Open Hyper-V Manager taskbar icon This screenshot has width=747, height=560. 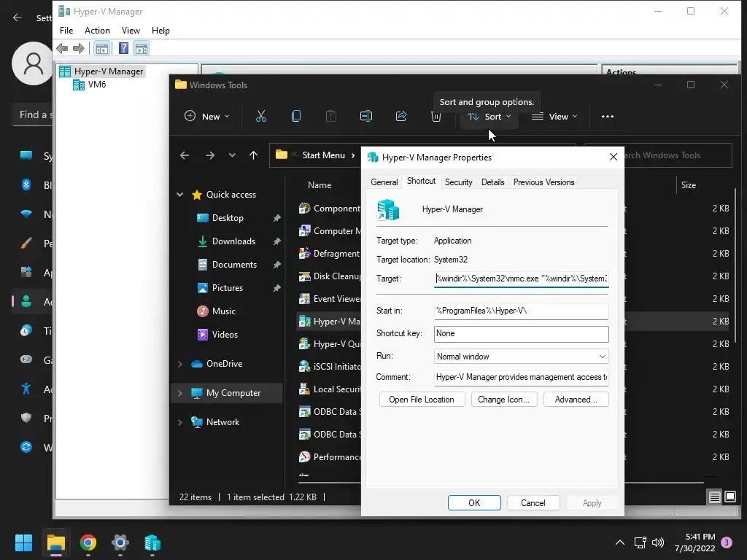(152, 542)
